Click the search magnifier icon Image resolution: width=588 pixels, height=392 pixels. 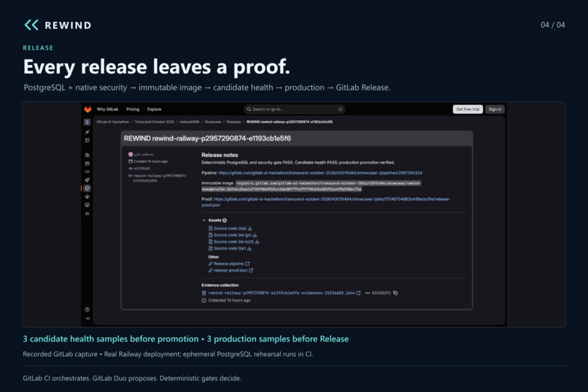(x=248, y=109)
